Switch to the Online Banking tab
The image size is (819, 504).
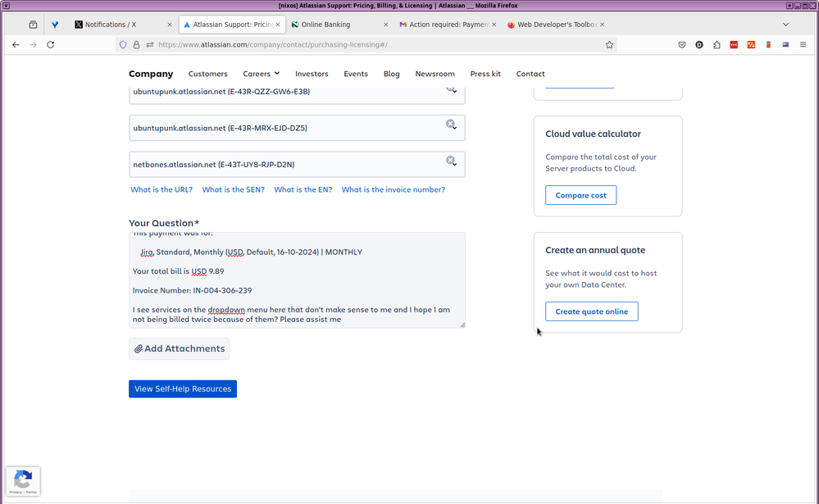click(339, 25)
